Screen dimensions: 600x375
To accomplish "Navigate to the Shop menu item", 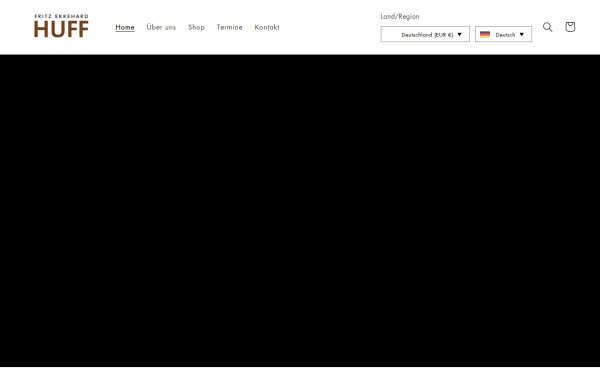I will (x=196, y=27).
